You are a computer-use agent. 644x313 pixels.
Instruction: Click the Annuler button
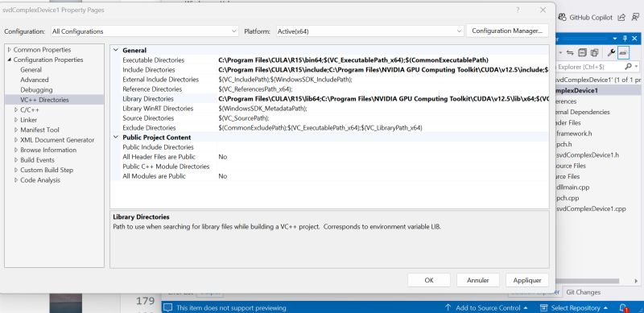[x=477, y=280]
